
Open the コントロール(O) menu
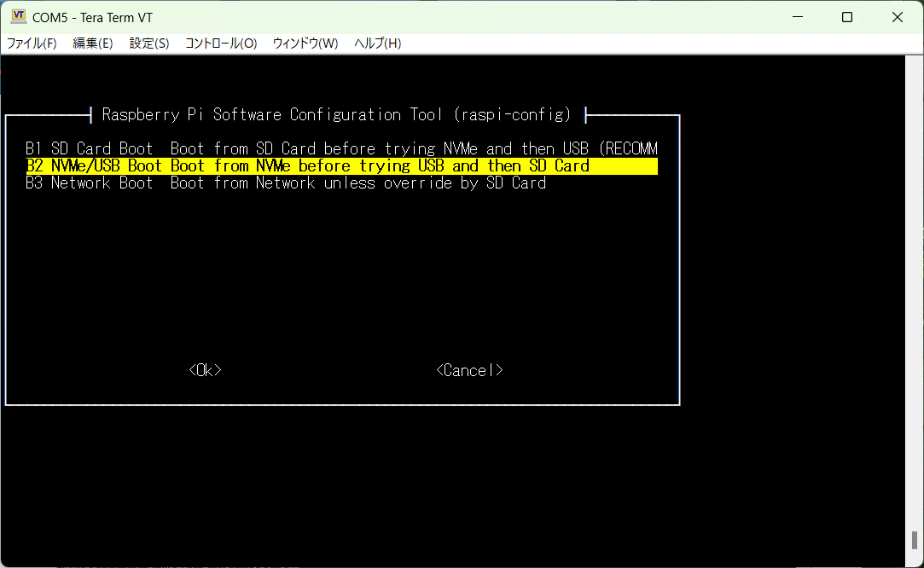coord(221,43)
